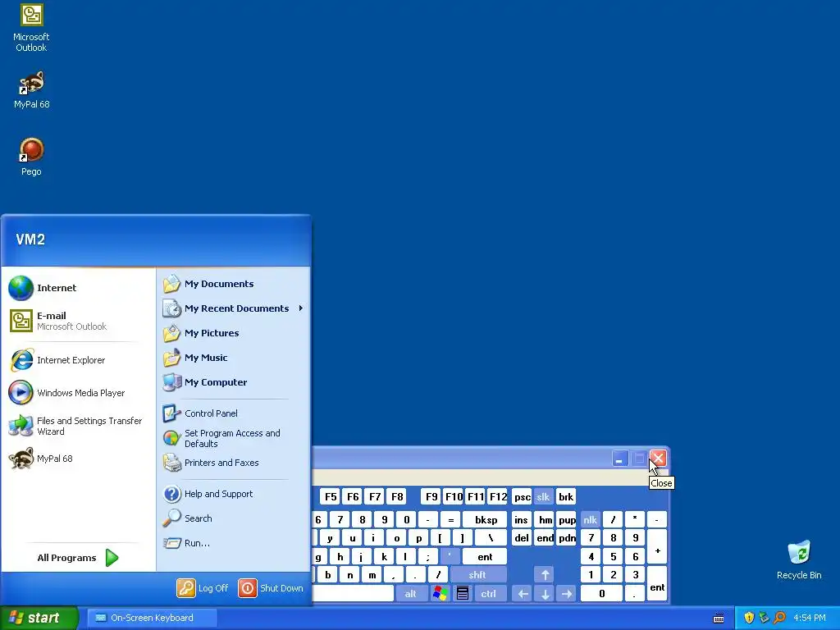
Task: Click the main ent key beside apostrophe
Action: coord(485,557)
